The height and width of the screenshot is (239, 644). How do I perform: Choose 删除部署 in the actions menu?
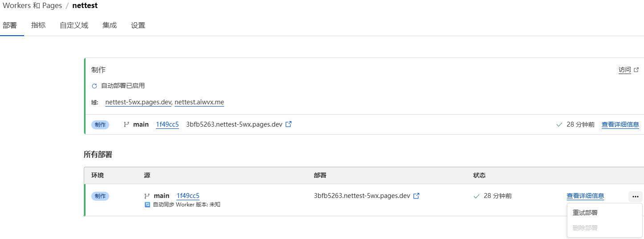[585, 228]
